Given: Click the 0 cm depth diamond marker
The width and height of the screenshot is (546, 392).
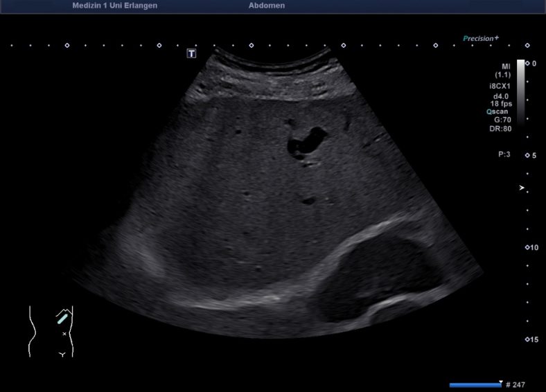Looking at the screenshot, I should pyautogui.click(x=528, y=63).
